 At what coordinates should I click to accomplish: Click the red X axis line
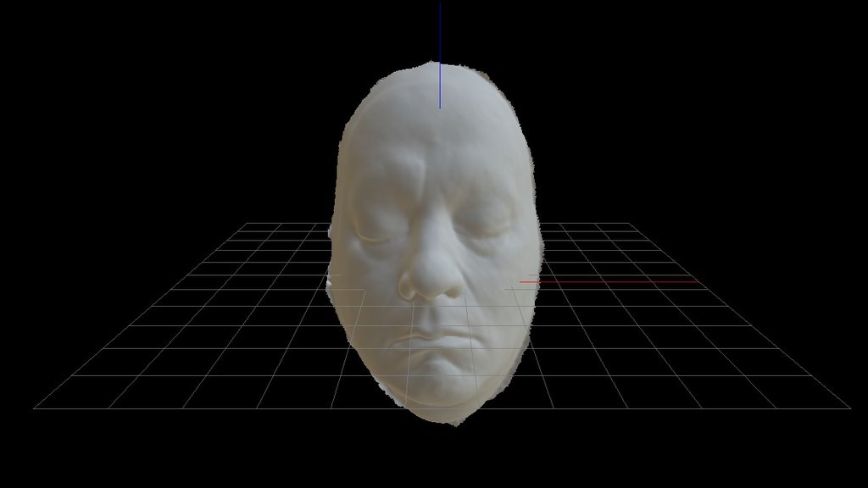click(x=609, y=282)
